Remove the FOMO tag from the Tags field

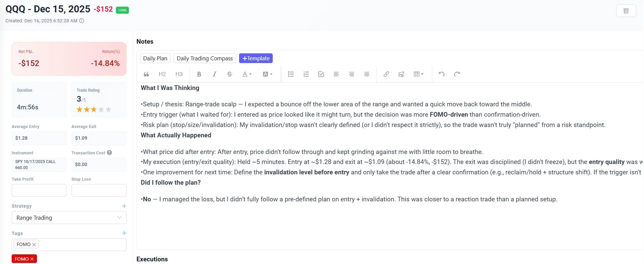tap(34, 245)
